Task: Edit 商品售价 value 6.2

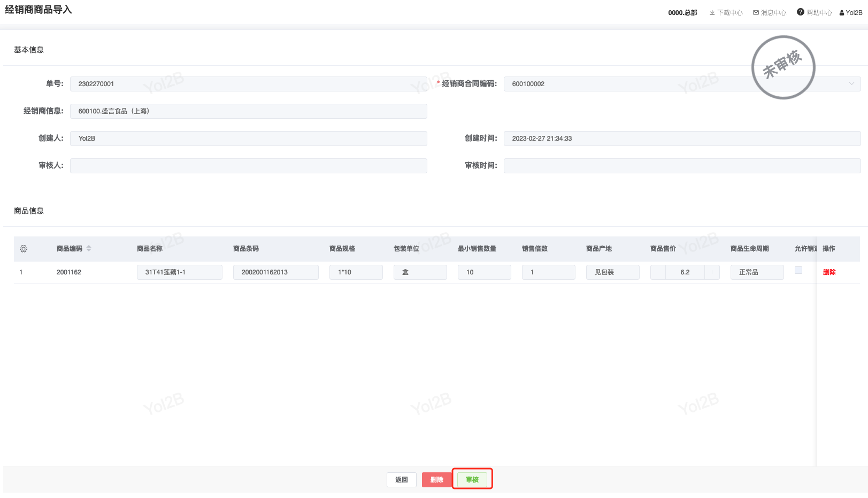Action: pos(685,272)
